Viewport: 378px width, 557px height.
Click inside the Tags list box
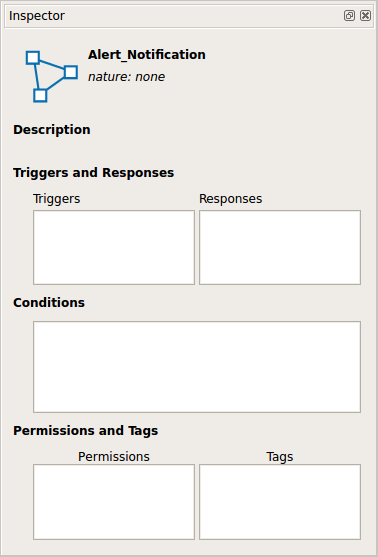click(x=280, y=502)
